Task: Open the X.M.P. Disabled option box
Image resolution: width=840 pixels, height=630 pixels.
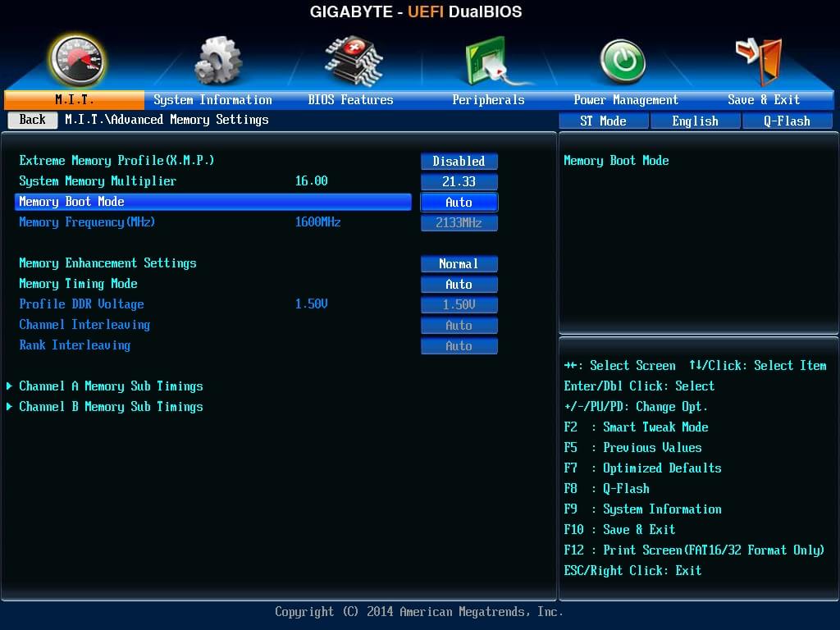Action: 459,162
